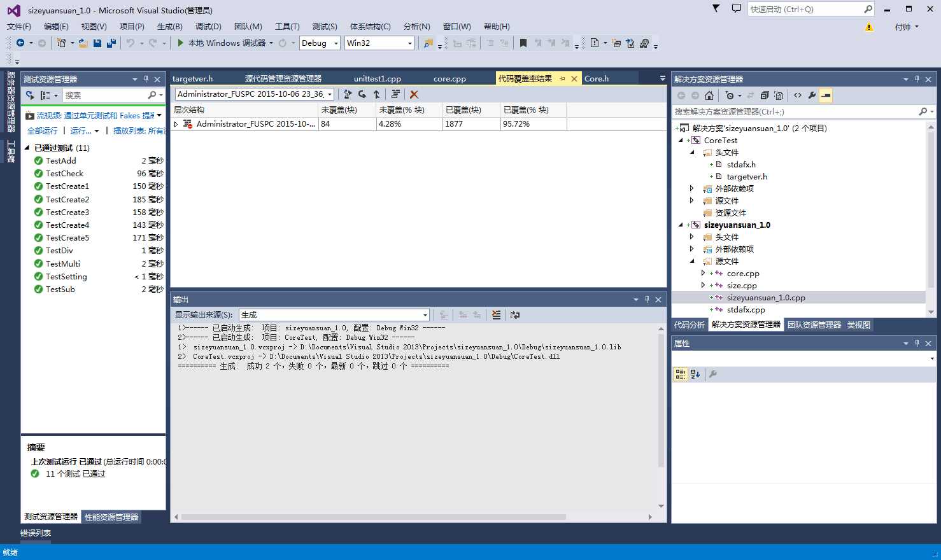Viewport: 941px width, 560px height.
Task: Open the Fakes streaming video link
Action: (96, 116)
